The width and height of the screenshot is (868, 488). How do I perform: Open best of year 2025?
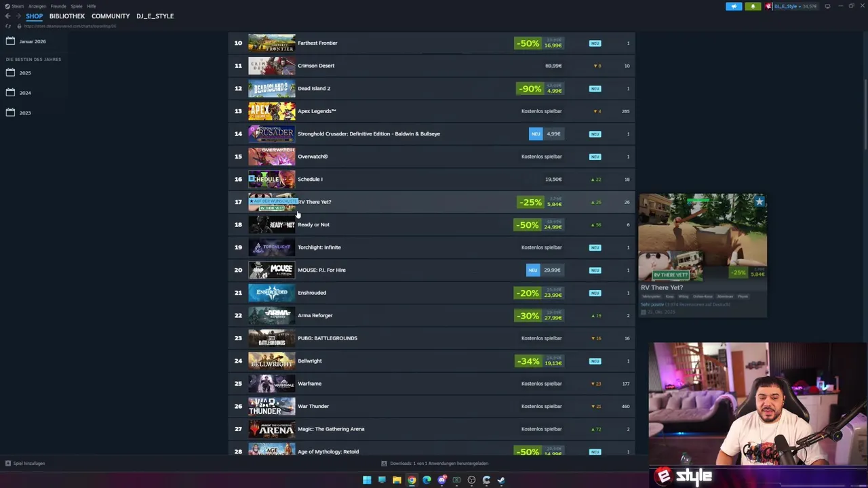click(25, 73)
